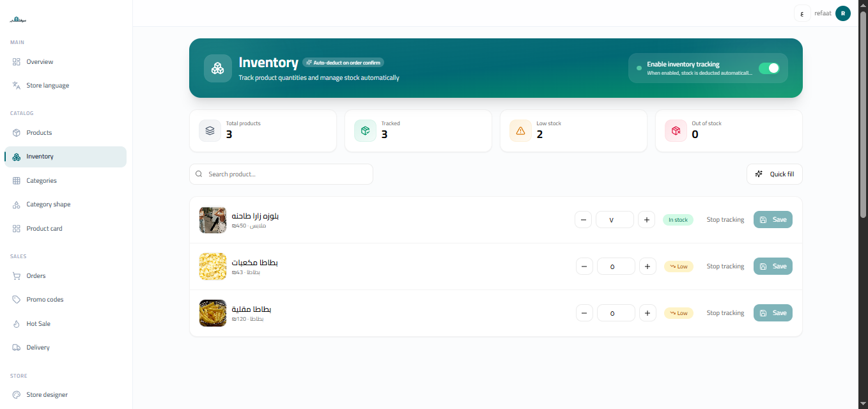Click the Auto-deduct on order confirm badge

tap(343, 63)
